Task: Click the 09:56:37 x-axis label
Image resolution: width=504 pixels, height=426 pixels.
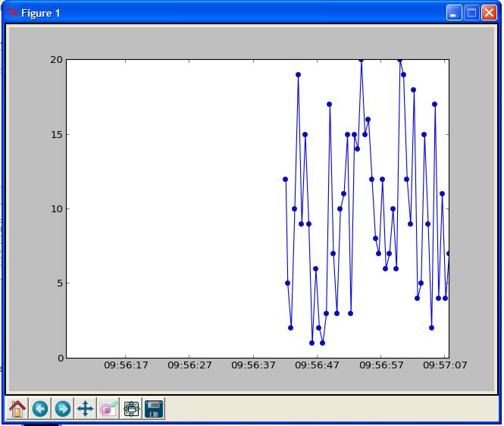Action: pos(253,365)
